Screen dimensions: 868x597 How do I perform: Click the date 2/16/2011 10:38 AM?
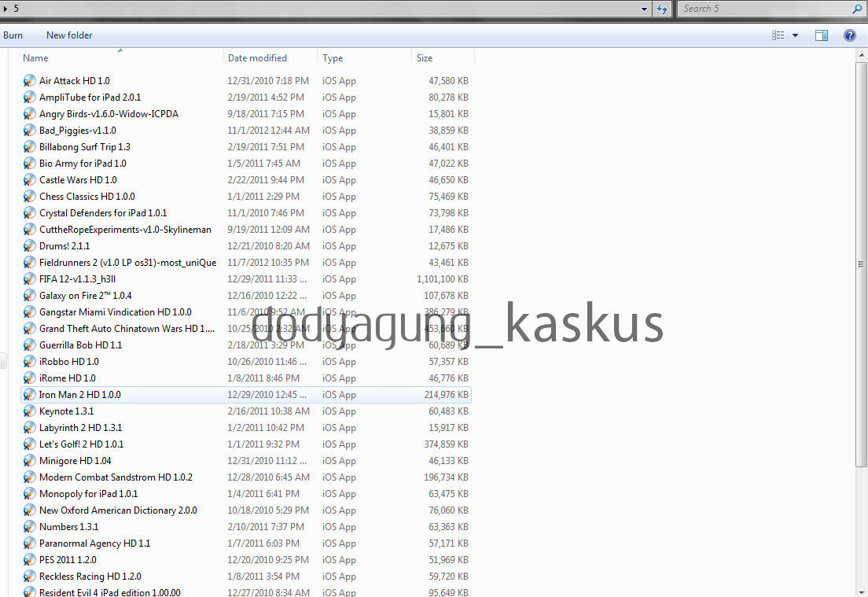[x=268, y=411]
